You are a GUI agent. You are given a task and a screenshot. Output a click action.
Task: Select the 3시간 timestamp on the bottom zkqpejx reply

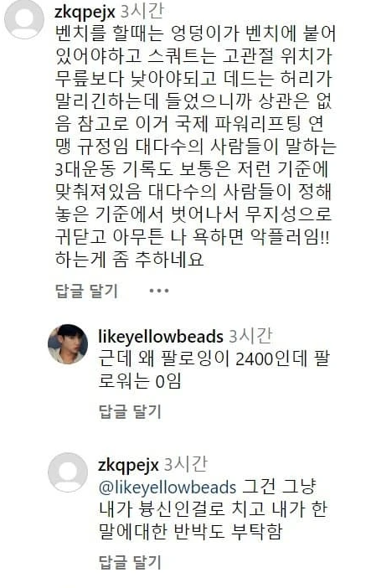coord(185,465)
